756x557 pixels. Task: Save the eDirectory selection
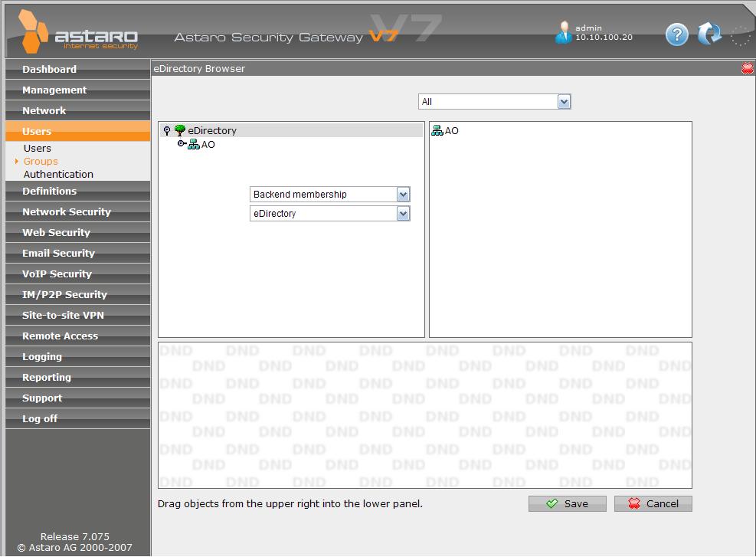568,504
